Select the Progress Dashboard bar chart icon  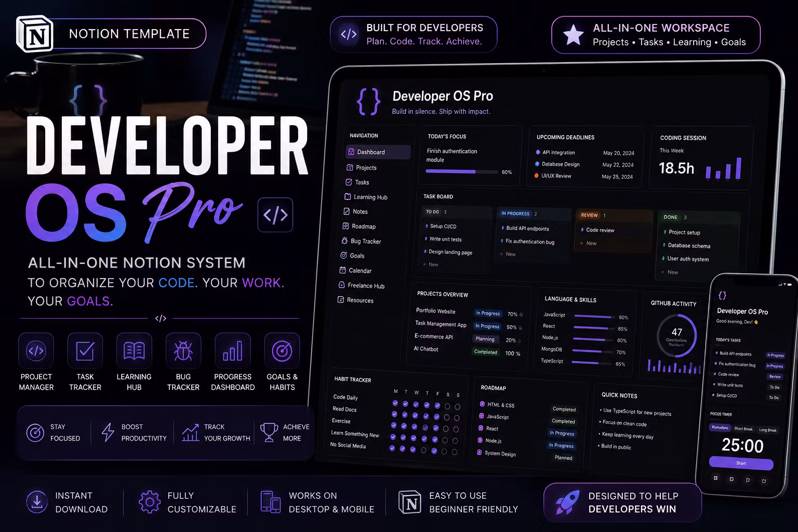click(x=233, y=351)
